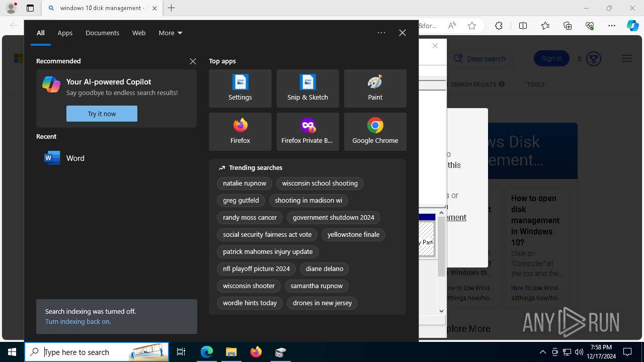Image resolution: width=644 pixels, height=362 pixels.
Task: Launch Snip & Sketch from Top apps
Action: (x=307, y=88)
